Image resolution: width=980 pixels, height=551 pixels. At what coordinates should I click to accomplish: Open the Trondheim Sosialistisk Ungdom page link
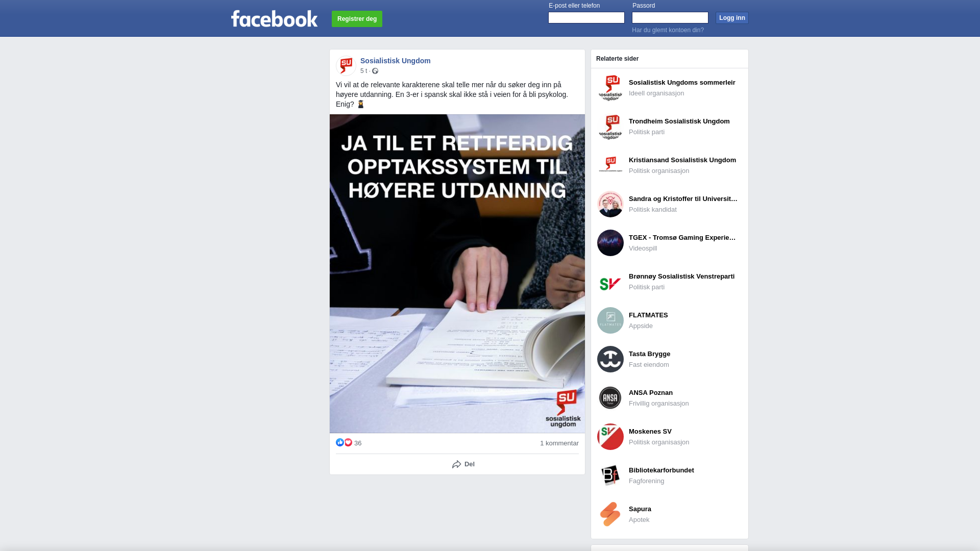click(x=679, y=121)
